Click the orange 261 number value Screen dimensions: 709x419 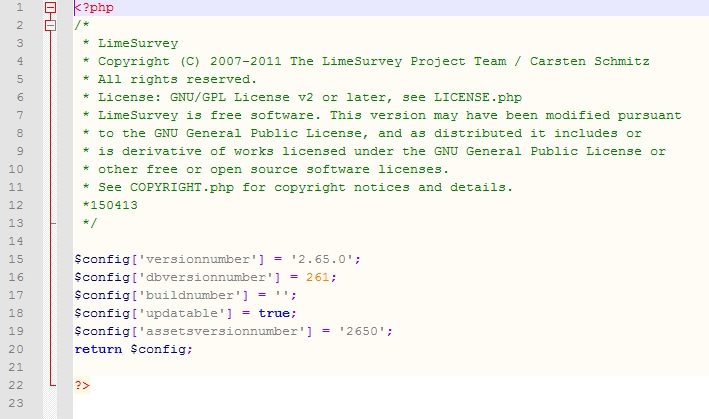point(317,278)
